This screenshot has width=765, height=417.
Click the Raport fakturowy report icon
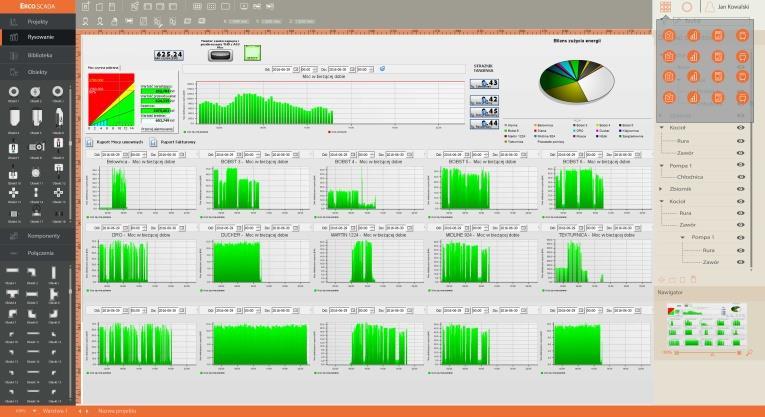tap(153, 142)
